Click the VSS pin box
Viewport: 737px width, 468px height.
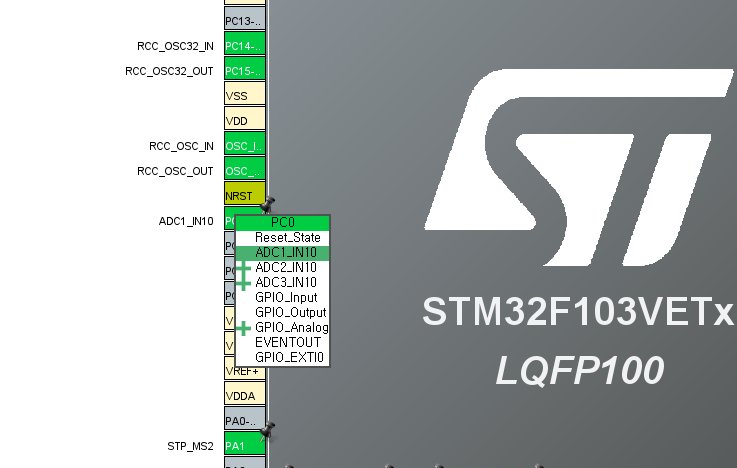(x=245, y=96)
